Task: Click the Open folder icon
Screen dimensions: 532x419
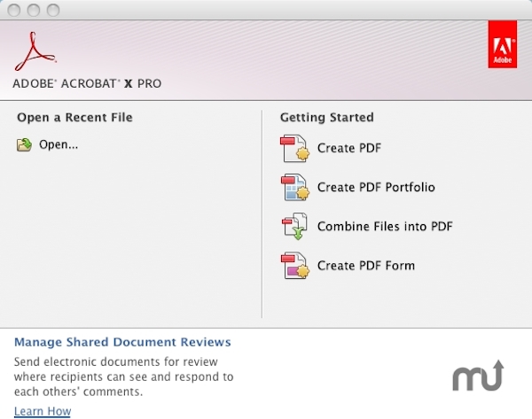Action: 24,144
